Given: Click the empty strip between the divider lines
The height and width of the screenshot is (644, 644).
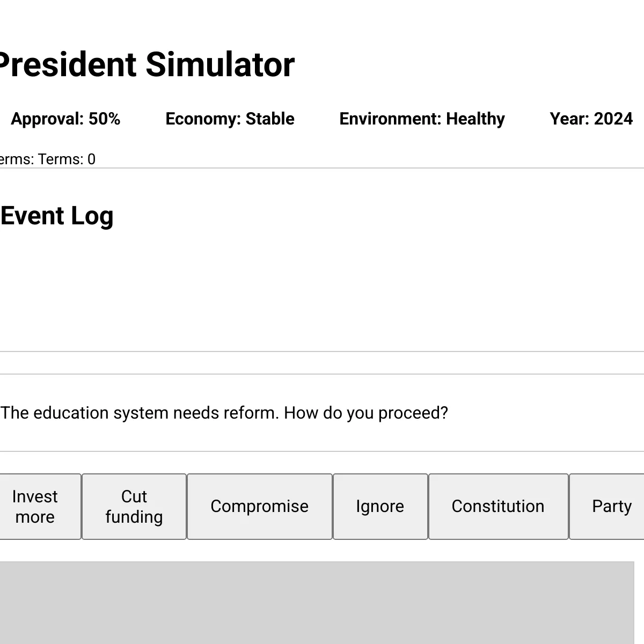Looking at the screenshot, I should coord(322,363).
